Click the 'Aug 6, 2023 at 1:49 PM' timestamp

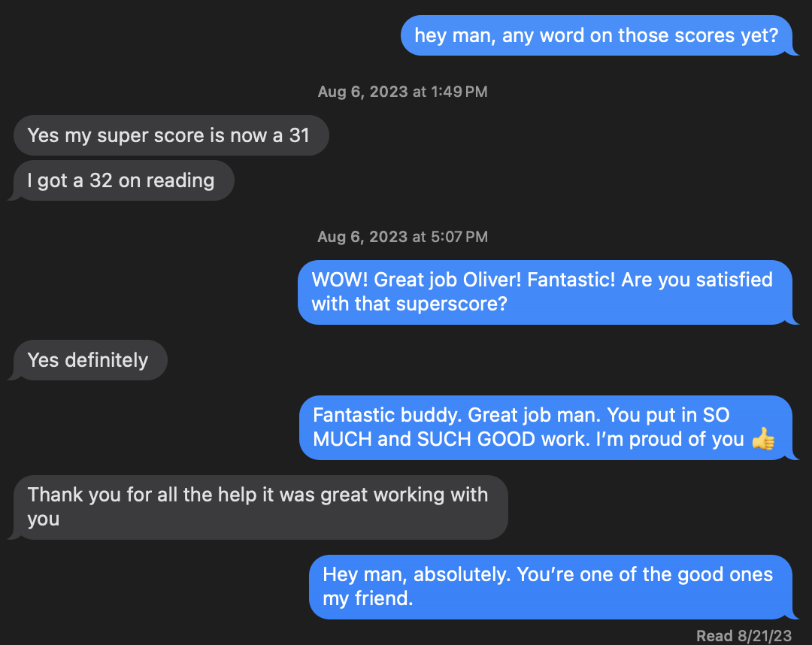pyautogui.click(x=402, y=91)
